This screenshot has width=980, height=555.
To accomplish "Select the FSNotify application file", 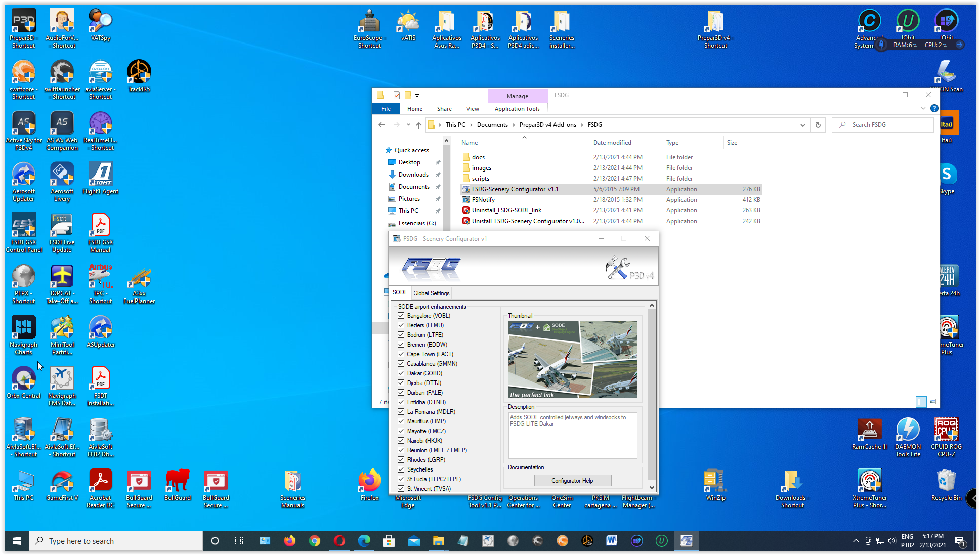I will (483, 200).
